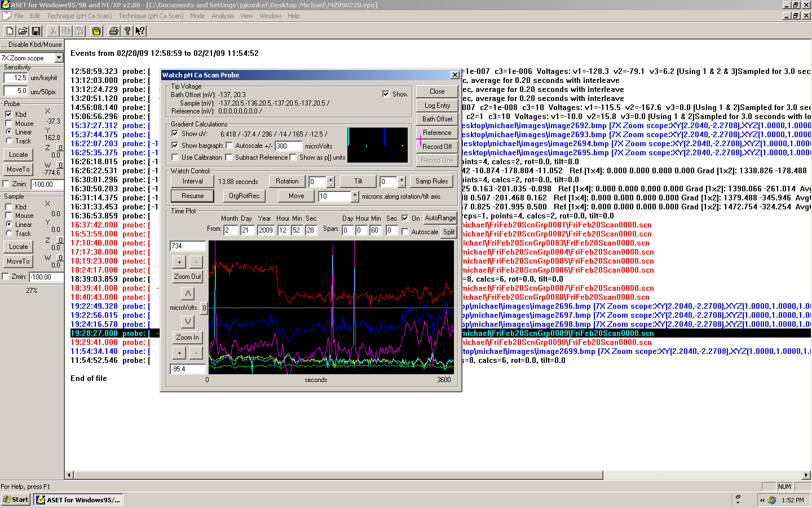
Task: Click the Bath Offset button
Action: 438,119
